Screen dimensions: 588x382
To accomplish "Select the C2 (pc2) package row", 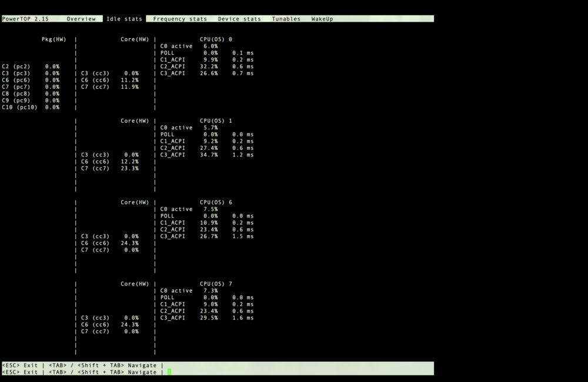I will pyautogui.click(x=31, y=66).
